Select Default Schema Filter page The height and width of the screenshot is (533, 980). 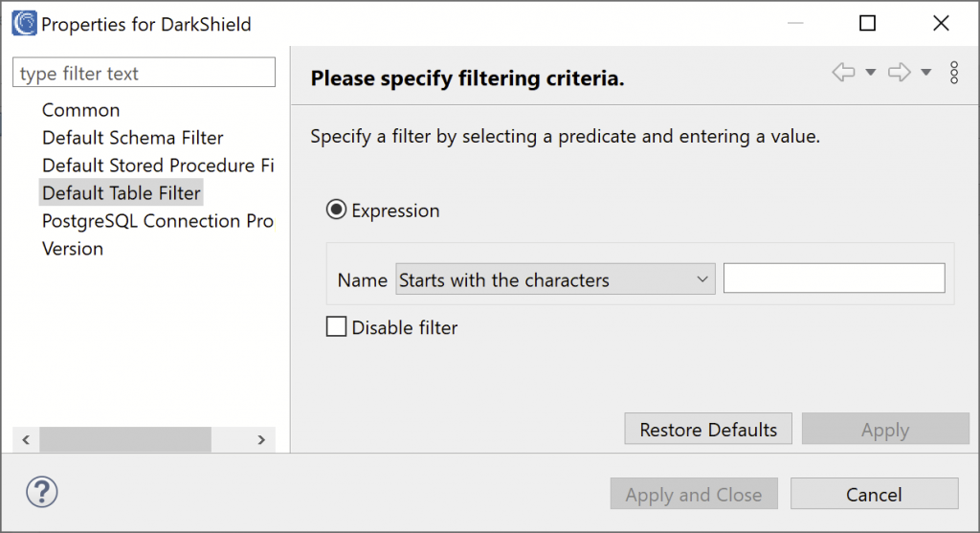(x=132, y=138)
